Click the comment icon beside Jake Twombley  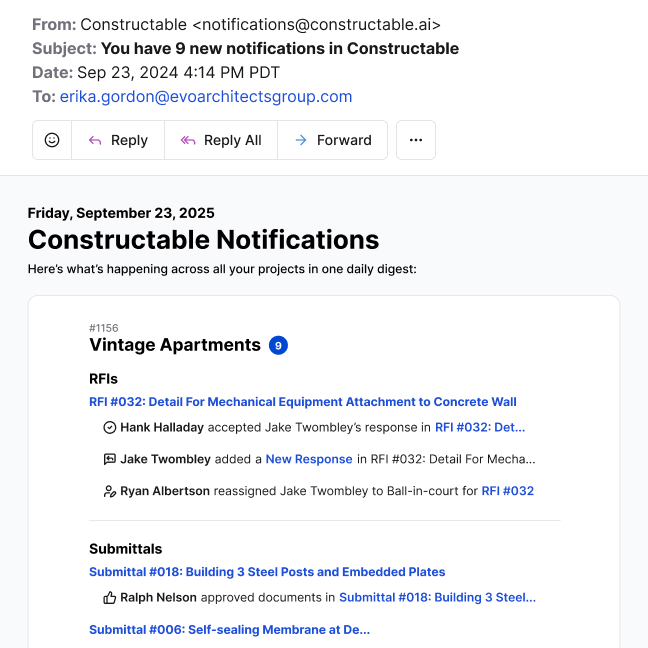pos(110,459)
